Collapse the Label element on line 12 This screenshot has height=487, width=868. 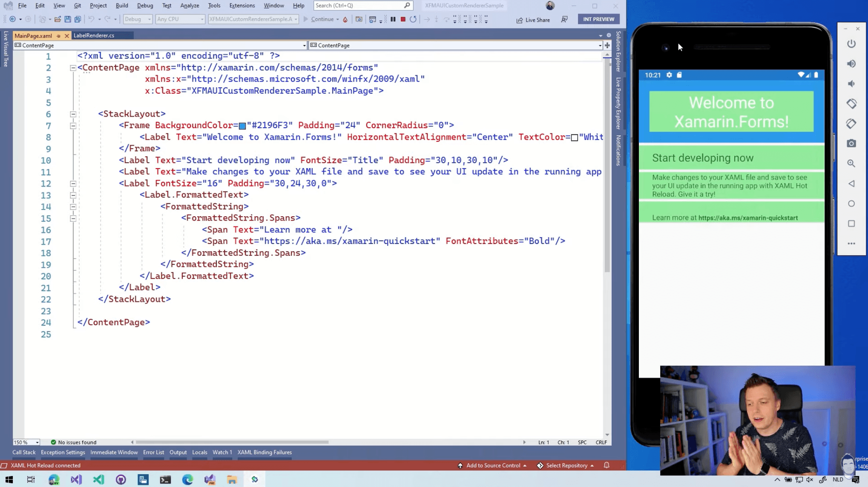[x=73, y=183]
